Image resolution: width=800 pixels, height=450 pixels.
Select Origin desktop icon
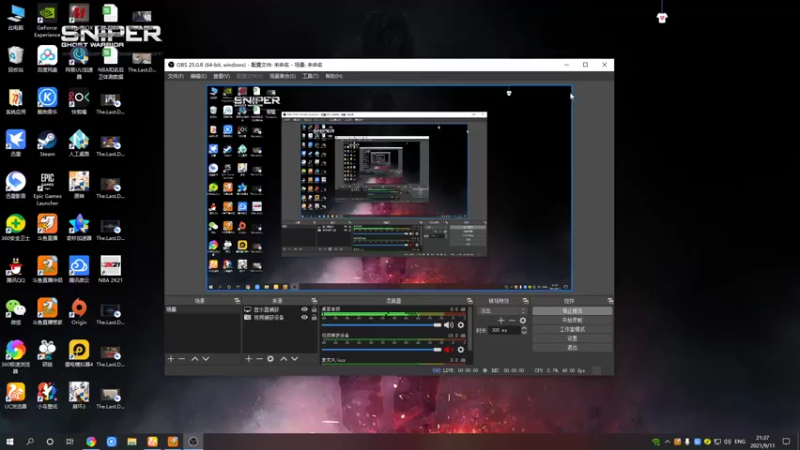(x=79, y=311)
